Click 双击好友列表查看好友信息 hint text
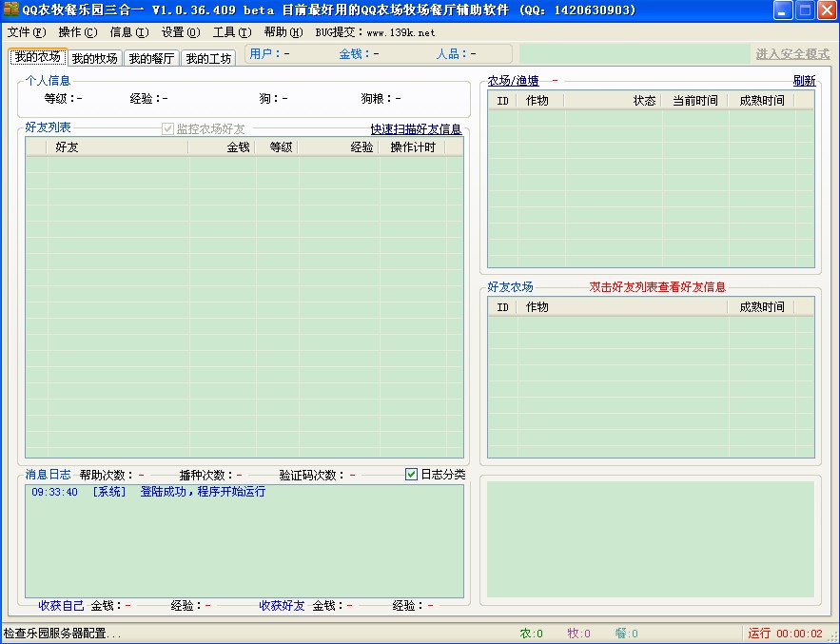 tap(657, 286)
